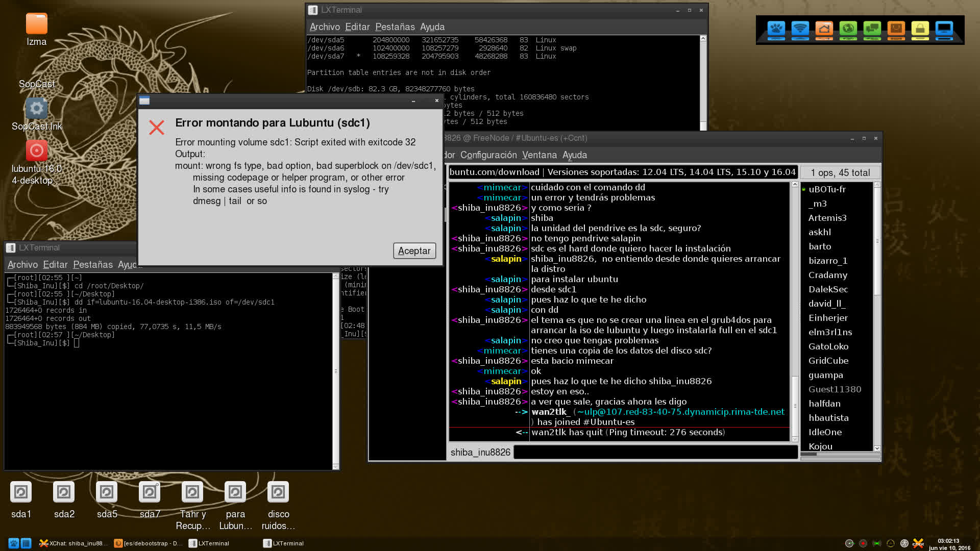This screenshot has width=980, height=551.
Task: Click the gauge monitor tray icon
Action: coord(849,543)
